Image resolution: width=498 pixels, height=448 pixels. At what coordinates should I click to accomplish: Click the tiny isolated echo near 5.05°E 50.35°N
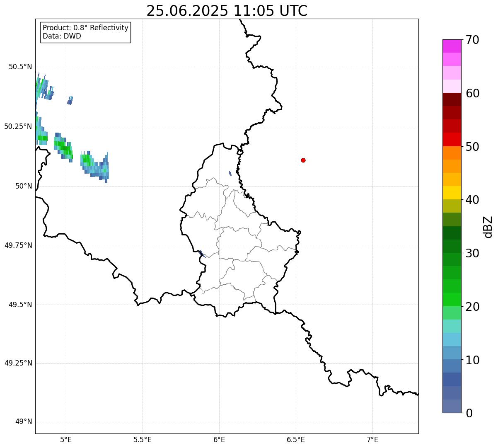pyautogui.click(x=70, y=100)
